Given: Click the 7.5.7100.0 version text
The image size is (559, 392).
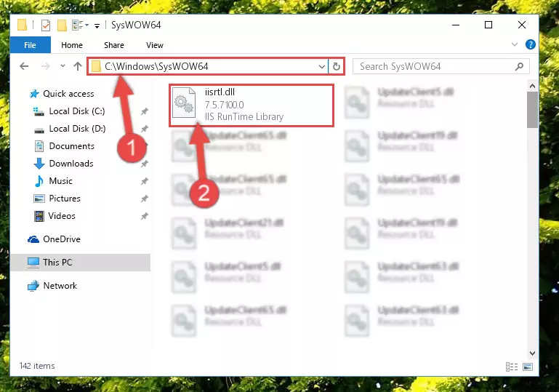Looking at the screenshot, I should (224, 105).
